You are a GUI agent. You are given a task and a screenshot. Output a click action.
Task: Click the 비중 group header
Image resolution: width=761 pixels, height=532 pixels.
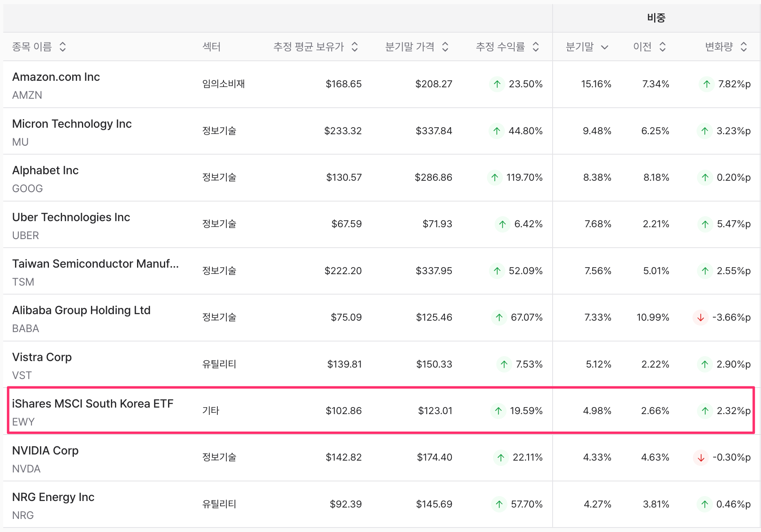point(656,18)
